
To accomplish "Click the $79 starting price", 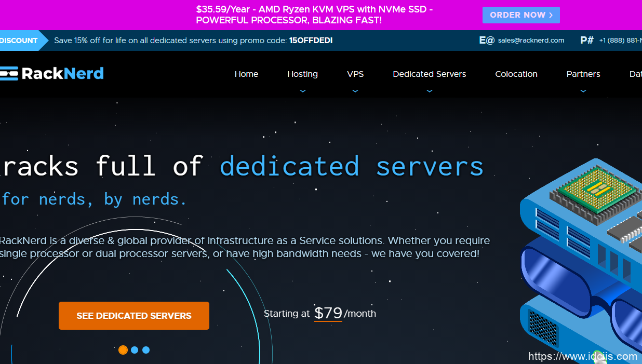I will tap(328, 313).
